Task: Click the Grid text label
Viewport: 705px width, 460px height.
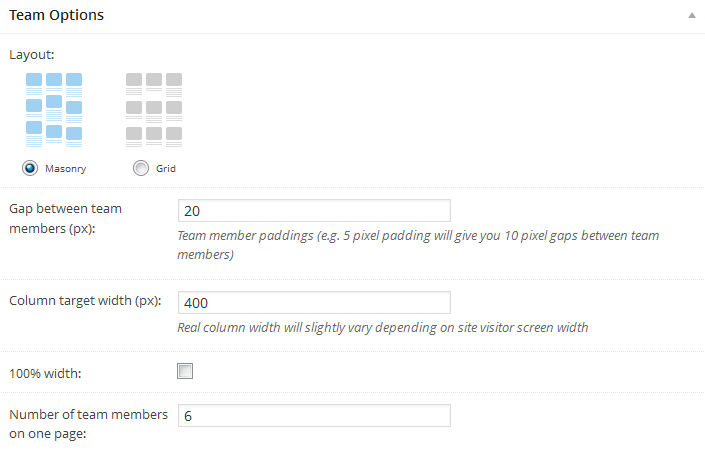Action: (166, 169)
